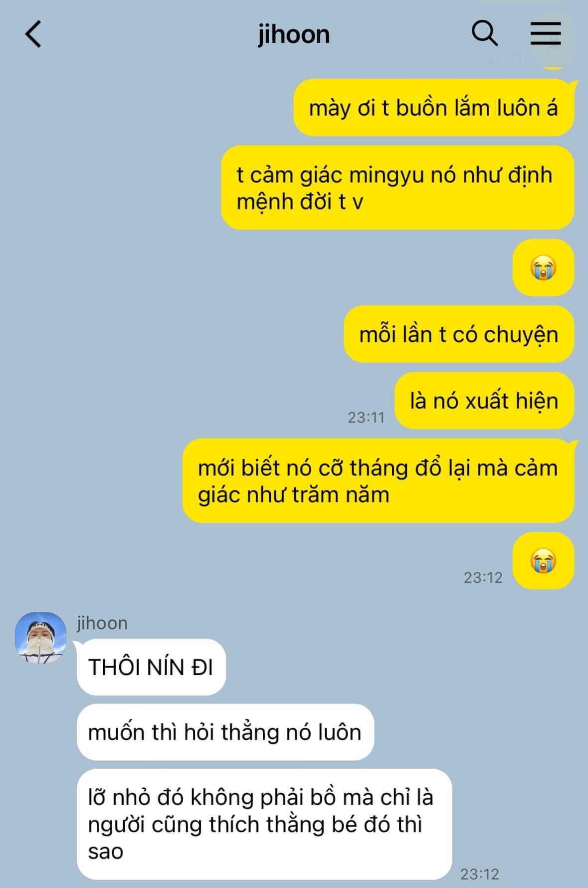Select the 'cảm giác như trăm năm' message

coord(379,481)
